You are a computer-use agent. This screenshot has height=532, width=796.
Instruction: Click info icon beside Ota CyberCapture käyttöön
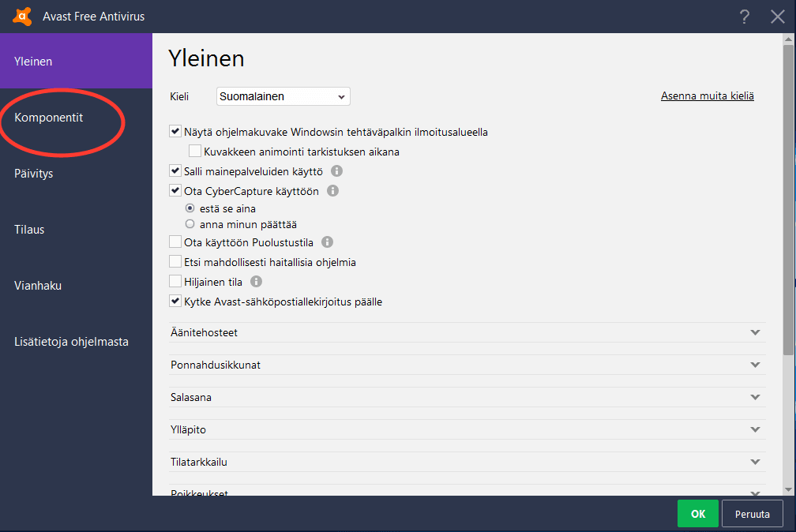click(x=332, y=190)
